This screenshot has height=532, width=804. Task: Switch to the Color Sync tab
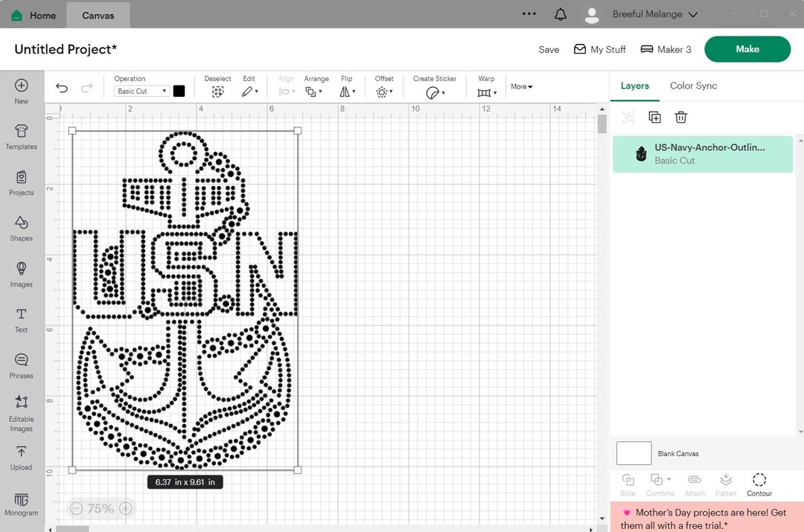tap(693, 86)
